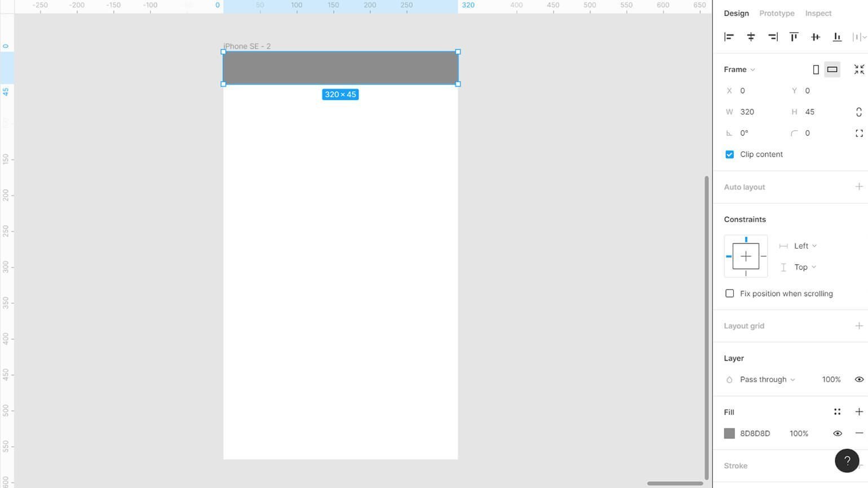Align selection to bottom edge
Viewport: 868px width, 488px height.
coord(837,37)
